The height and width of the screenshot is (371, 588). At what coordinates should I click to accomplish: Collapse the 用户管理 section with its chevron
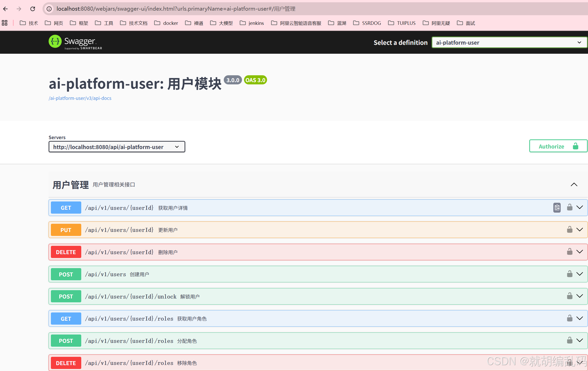tap(574, 184)
